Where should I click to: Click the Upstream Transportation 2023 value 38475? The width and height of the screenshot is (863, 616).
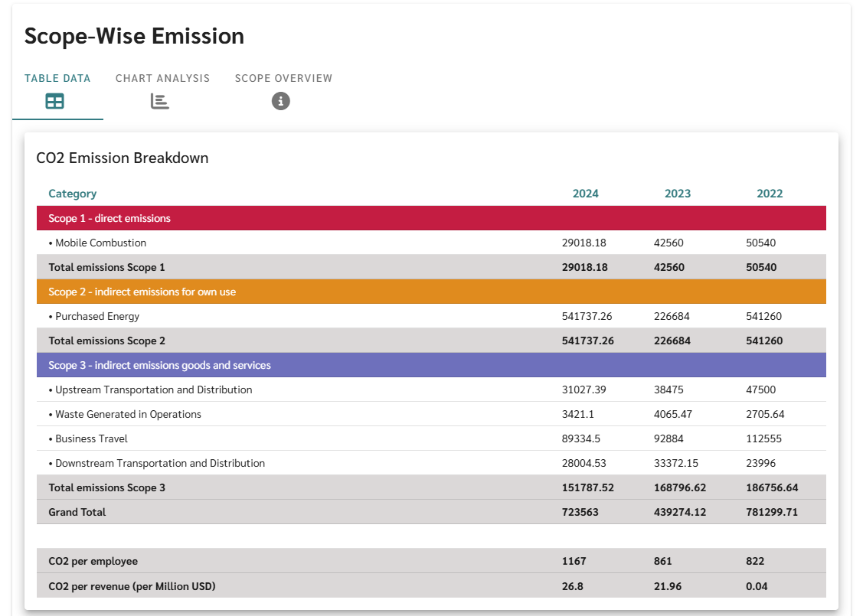point(668,389)
